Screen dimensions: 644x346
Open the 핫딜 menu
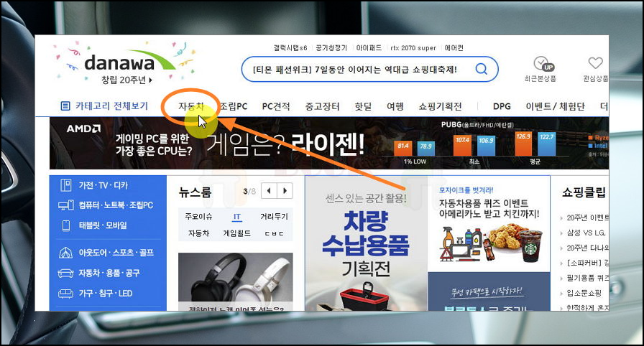tap(363, 106)
